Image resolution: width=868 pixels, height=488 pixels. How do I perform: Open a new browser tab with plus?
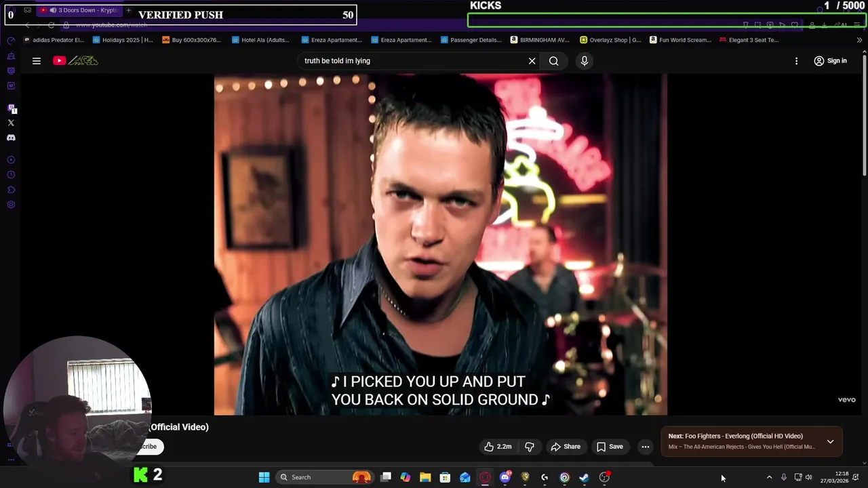(128, 10)
